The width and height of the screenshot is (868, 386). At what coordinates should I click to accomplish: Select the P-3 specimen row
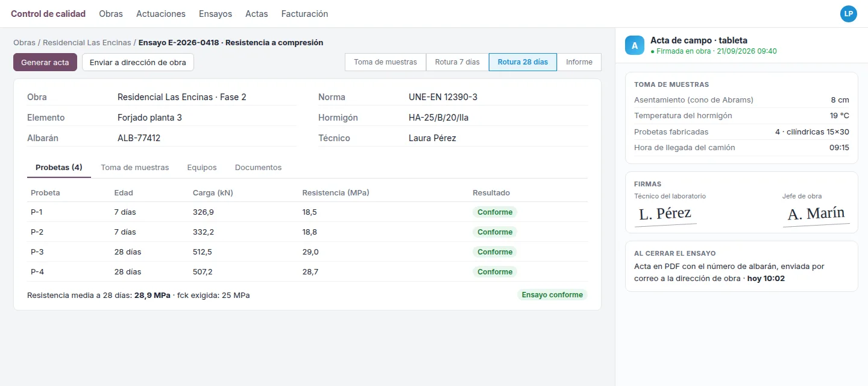[x=307, y=252]
